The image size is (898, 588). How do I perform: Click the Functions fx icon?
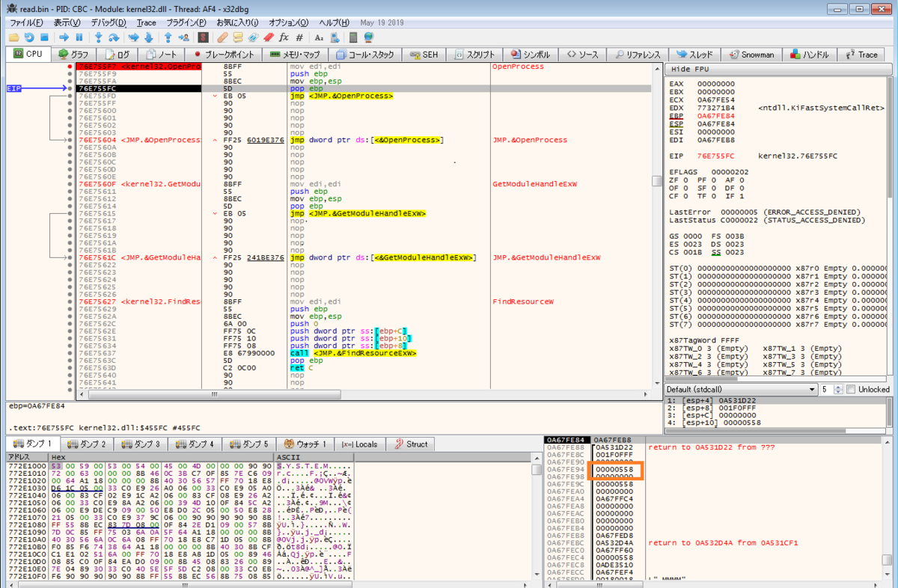(284, 37)
